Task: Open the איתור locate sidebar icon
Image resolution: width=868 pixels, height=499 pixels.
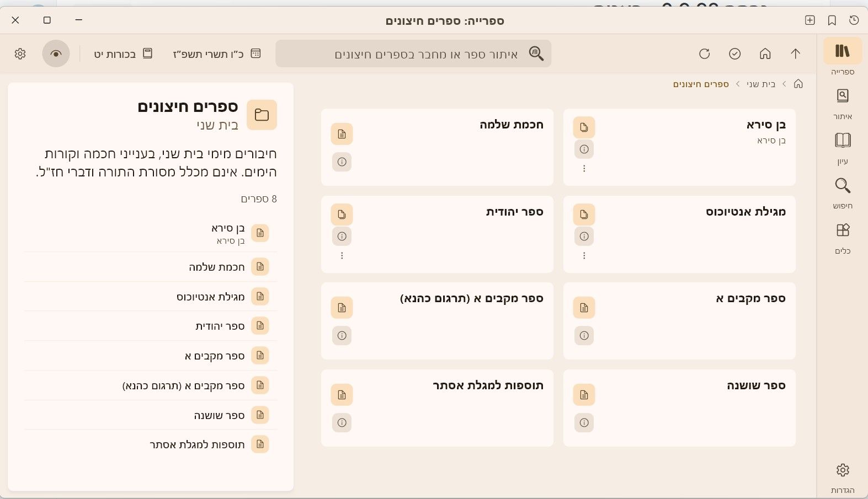Action: [x=842, y=102]
